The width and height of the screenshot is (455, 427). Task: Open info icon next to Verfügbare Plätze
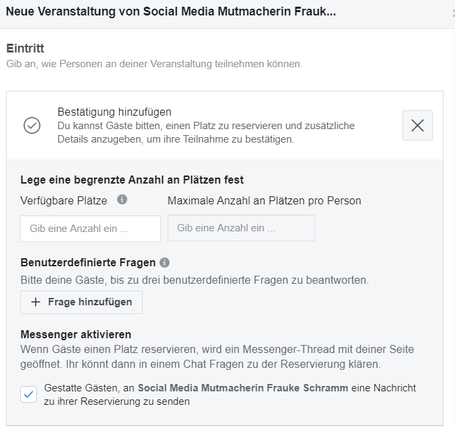click(x=122, y=200)
